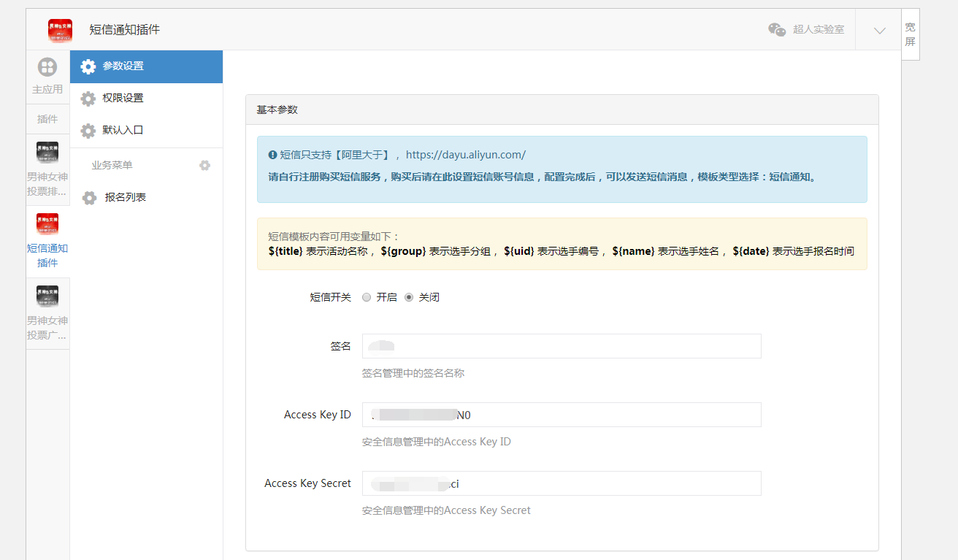Click the 业务菜单 settings gear icon
This screenshot has width=958, height=560.
click(204, 165)
